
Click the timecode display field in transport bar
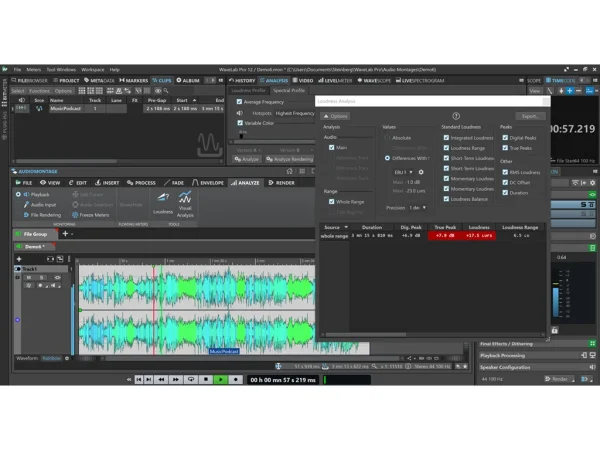coord(283,379)
